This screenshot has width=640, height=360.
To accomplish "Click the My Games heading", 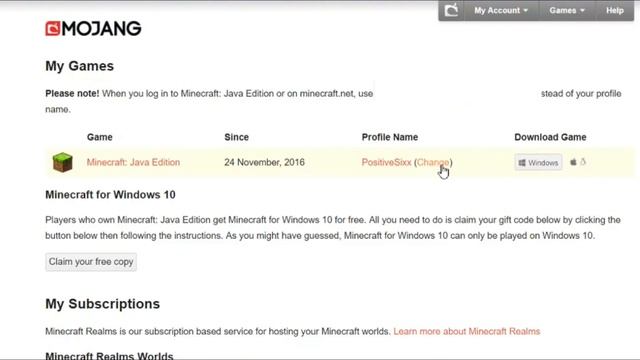I will point(80,66).
